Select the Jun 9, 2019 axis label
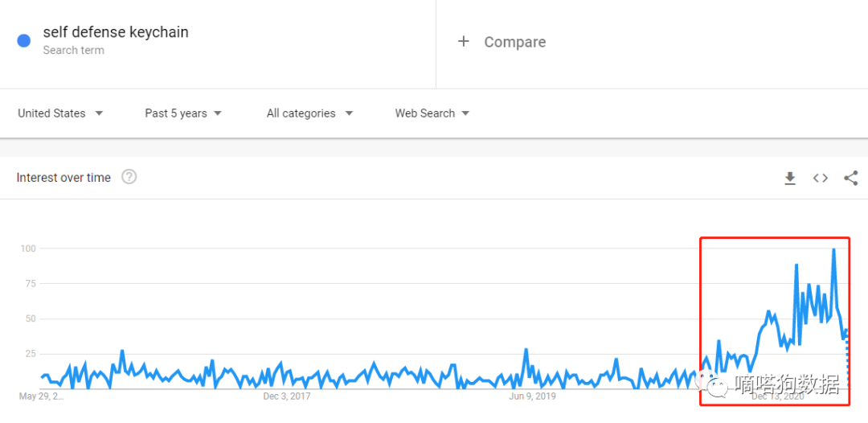The height and width of the screenshot is (423, 868). (533, 396)
